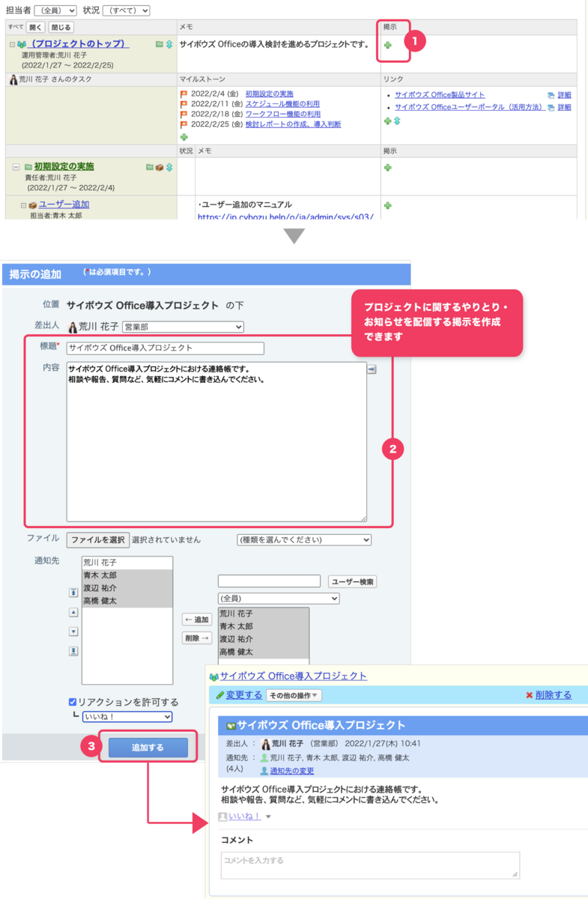This screenshot has width=588, height=899.
Task: Open the サイボウズ Office導入プロジェクト breadcrumb link
Action: 293,676
